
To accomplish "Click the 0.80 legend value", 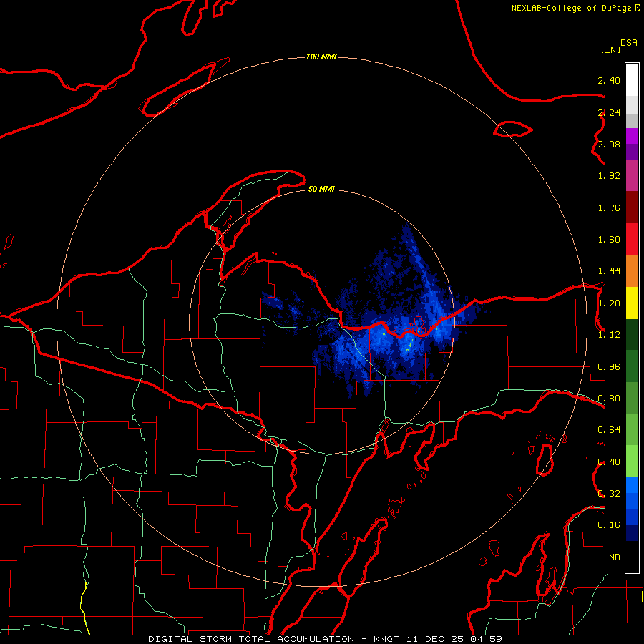I will click(x=609, y=399).
